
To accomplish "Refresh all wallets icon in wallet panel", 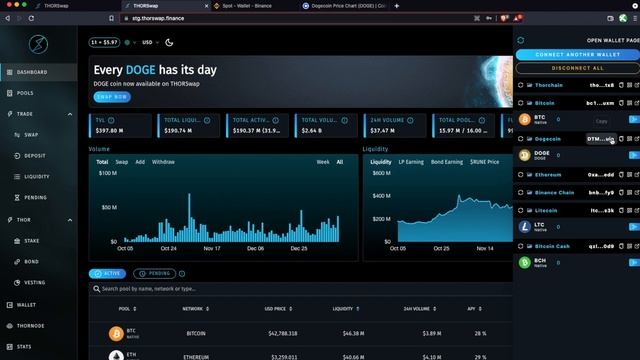I will pos(520,40).
